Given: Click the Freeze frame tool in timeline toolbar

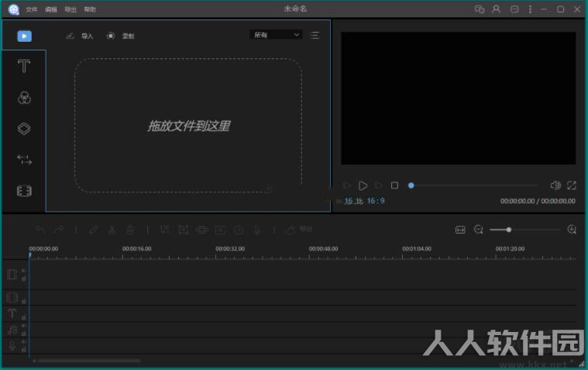Looking at the screenshot, I should pos(221,230).
